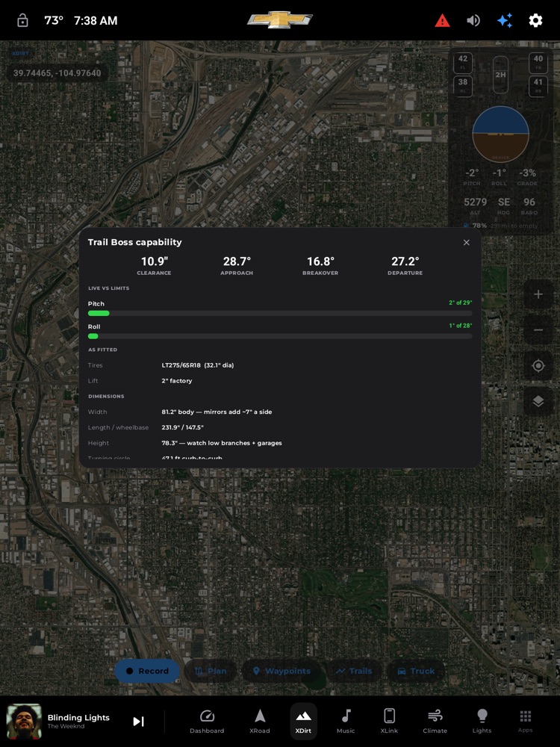Tap Blinding Lights album art thumbnail
Image resolution: width=560 pixels, height=747 pixels.
point(24,722)
